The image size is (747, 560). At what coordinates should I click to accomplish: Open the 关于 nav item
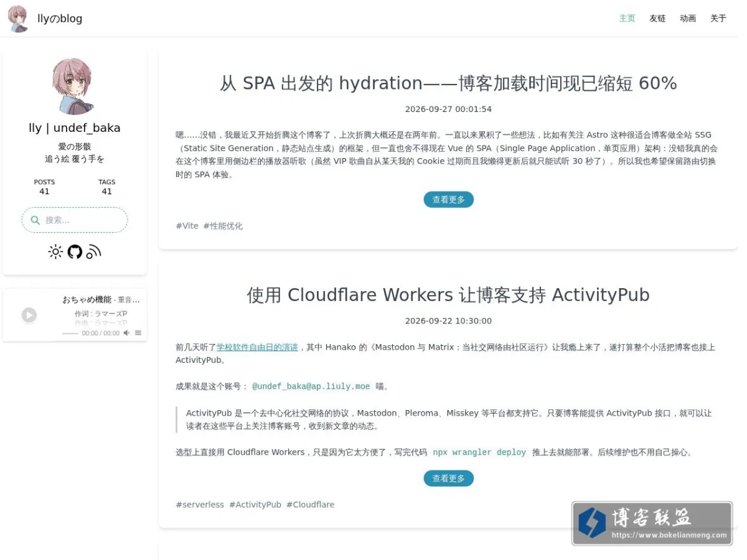coord(718,19)
